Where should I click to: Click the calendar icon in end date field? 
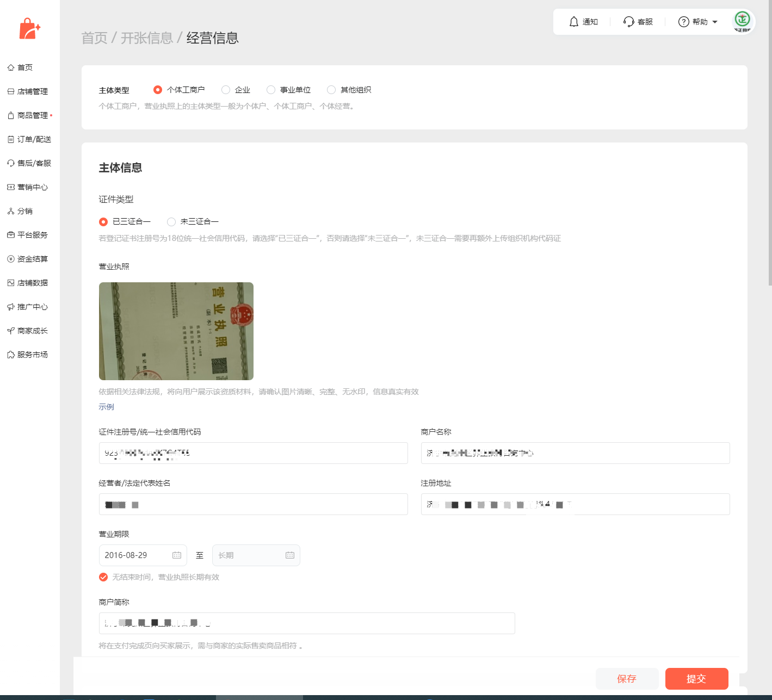tap(290, 555)
